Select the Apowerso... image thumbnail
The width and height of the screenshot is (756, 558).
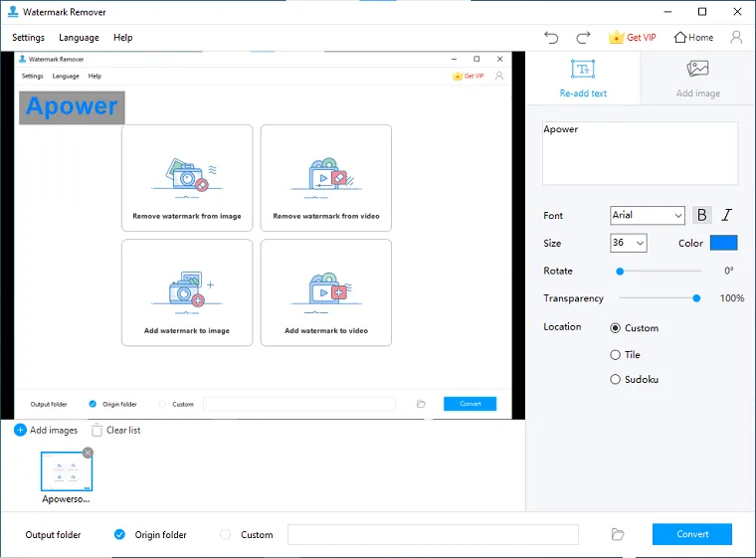pos(67,471)
